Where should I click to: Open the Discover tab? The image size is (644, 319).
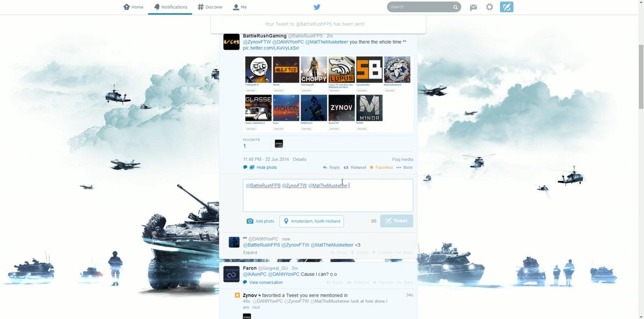click(x=210, y=7)
